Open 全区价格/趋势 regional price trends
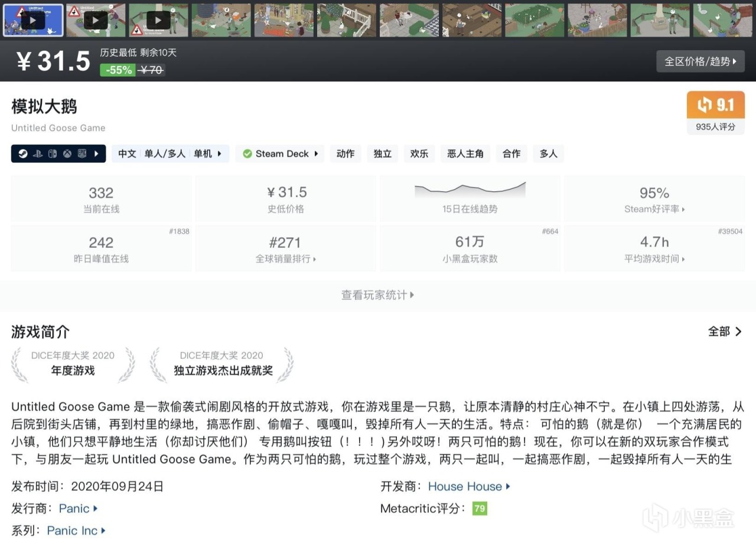The image size is (756, 546). tap(700, 61)
